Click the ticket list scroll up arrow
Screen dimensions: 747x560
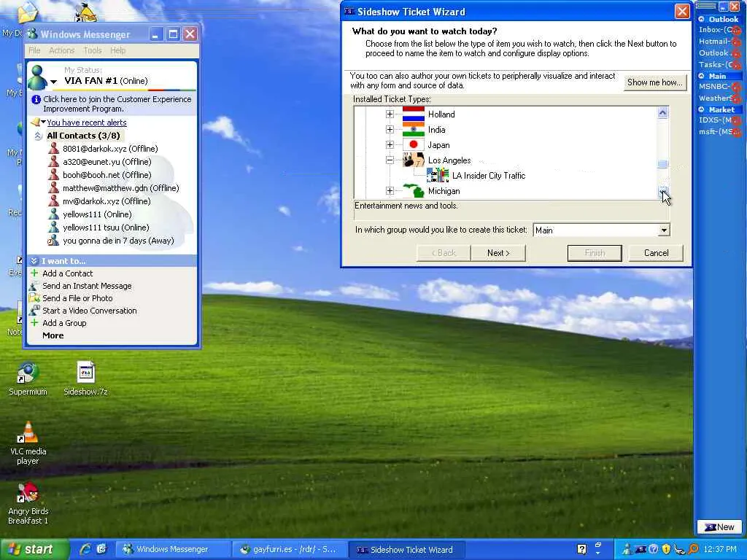[x=662, y=112]
